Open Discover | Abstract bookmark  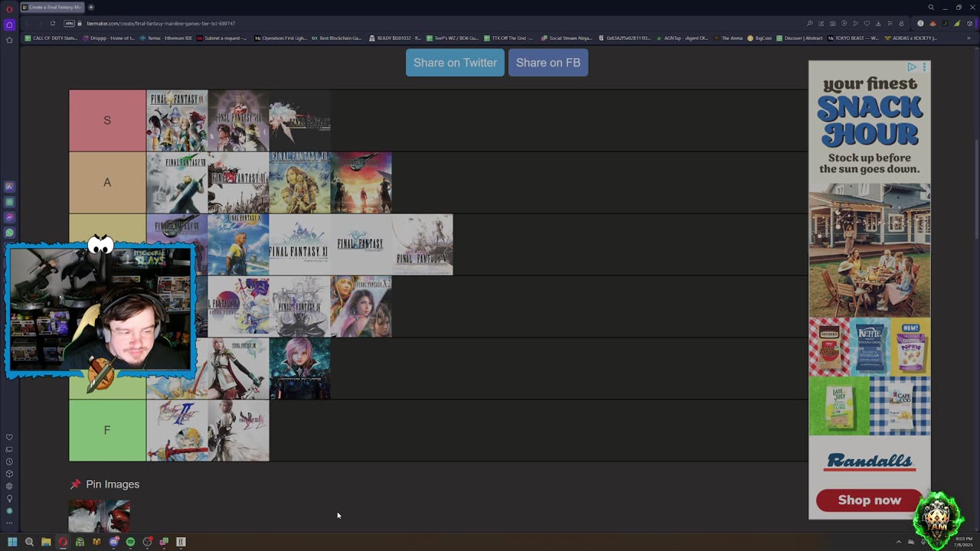point(800,37)
